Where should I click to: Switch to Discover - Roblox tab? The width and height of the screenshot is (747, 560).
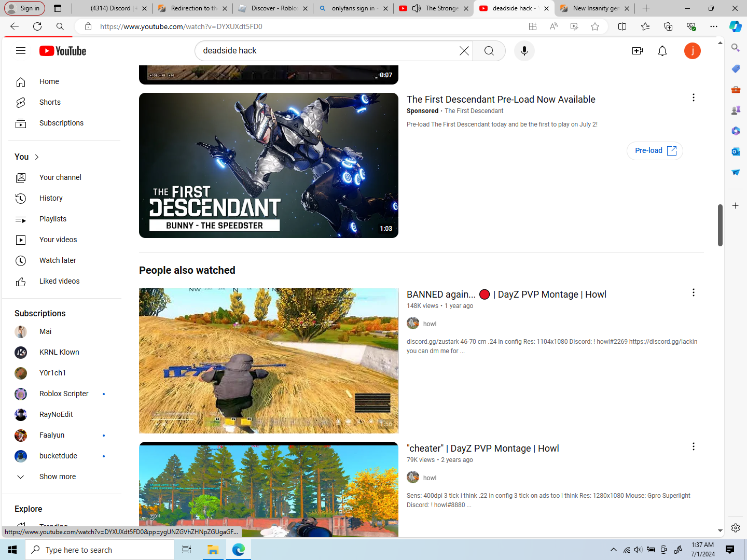tap(272, 8)
